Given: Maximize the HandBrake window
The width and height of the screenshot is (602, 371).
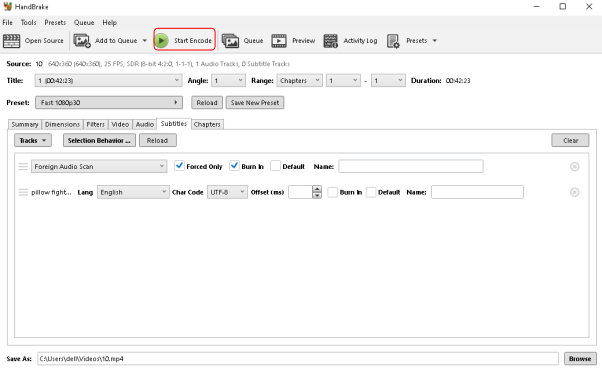Looking at the screenshot, I should pos(562,7).
